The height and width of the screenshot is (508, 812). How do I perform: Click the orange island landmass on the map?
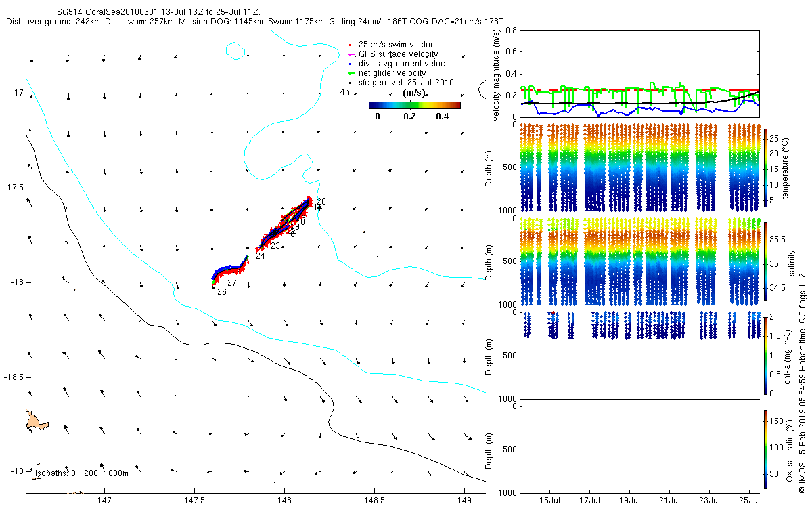pyautogui.click(x=37, y=420)
